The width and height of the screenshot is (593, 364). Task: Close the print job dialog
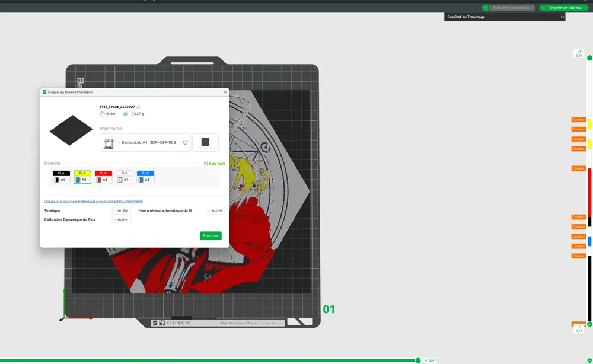pos(225,92)
